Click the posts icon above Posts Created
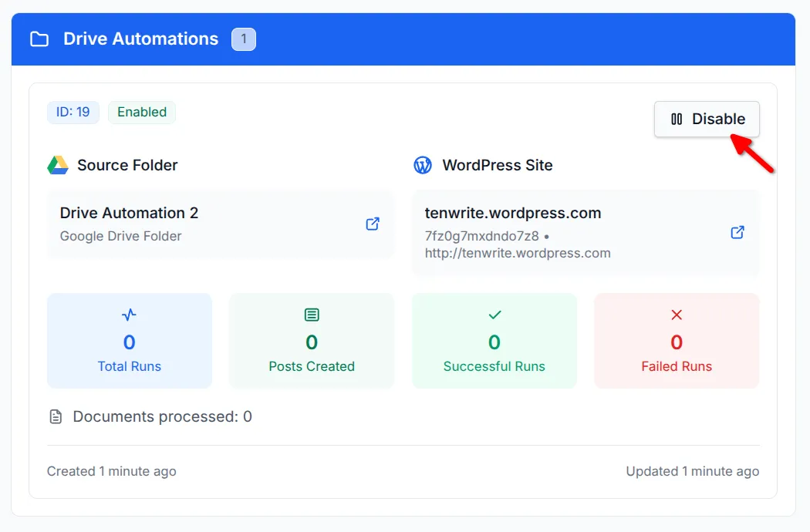Viewport: 810px width, 532px height. (x=311, y=315)
